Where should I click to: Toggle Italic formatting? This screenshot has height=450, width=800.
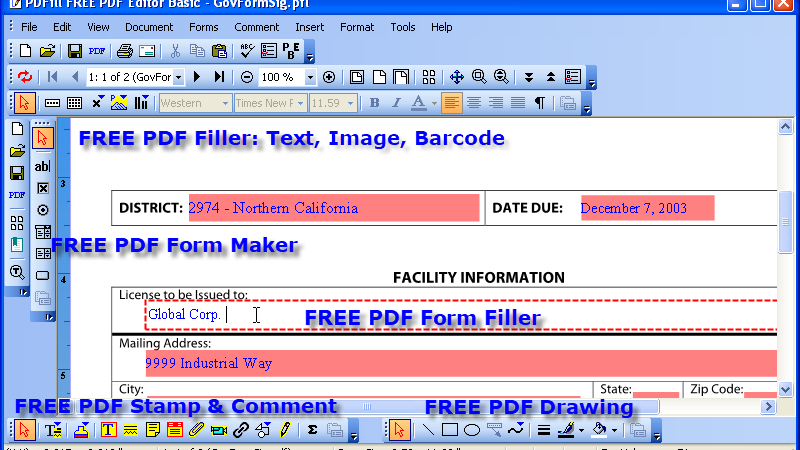pos(396,103)
